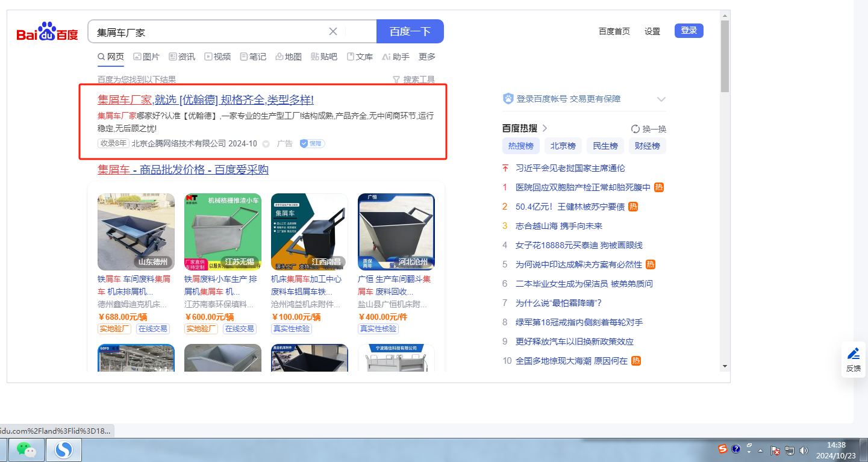Switch to the 图片 tab
The width and height of the screenshot is (868, 462).
(x=146, y=57)
